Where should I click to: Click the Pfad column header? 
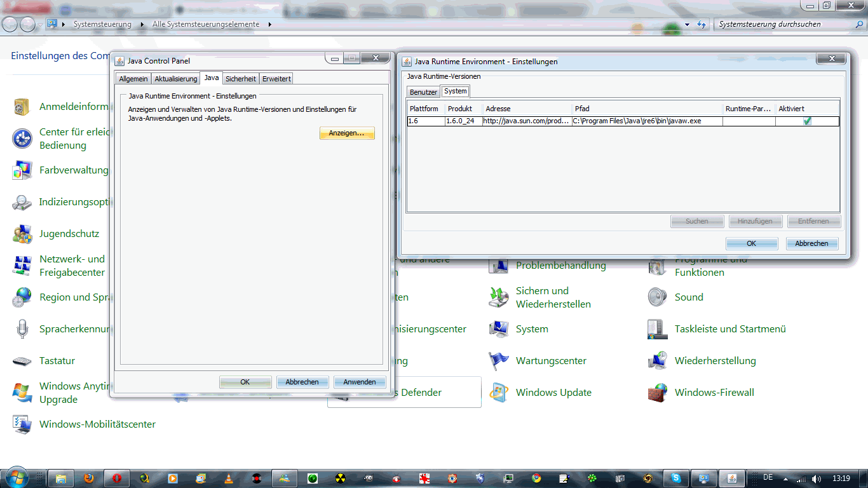coord(648,109)
